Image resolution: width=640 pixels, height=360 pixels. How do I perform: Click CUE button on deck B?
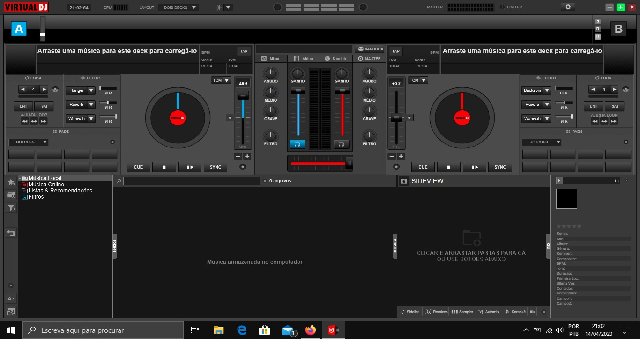click(422, 167)
